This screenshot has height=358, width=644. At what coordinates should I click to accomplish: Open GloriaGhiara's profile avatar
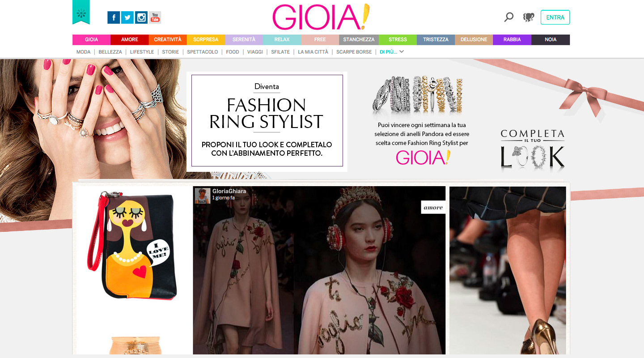click(203, 196)
